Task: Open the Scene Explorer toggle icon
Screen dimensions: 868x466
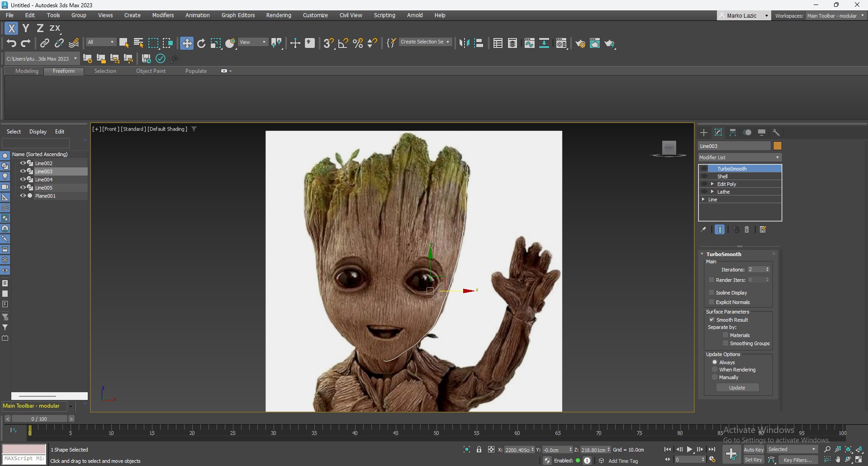Action: pyautogui.click(x=498, y=43)
